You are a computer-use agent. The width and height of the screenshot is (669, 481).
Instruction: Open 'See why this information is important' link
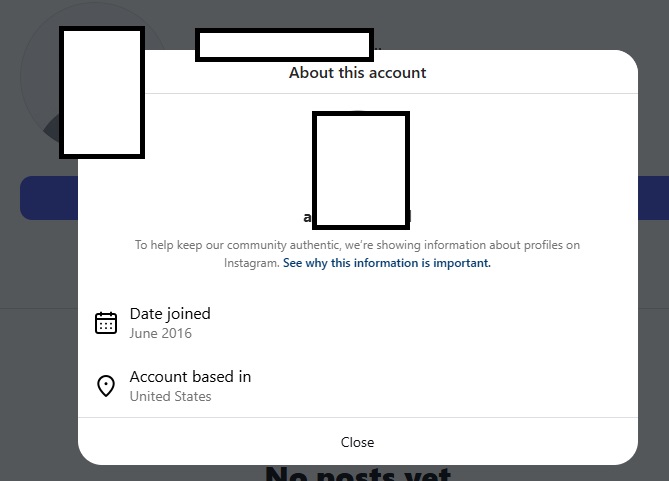(x=387, y=263)
